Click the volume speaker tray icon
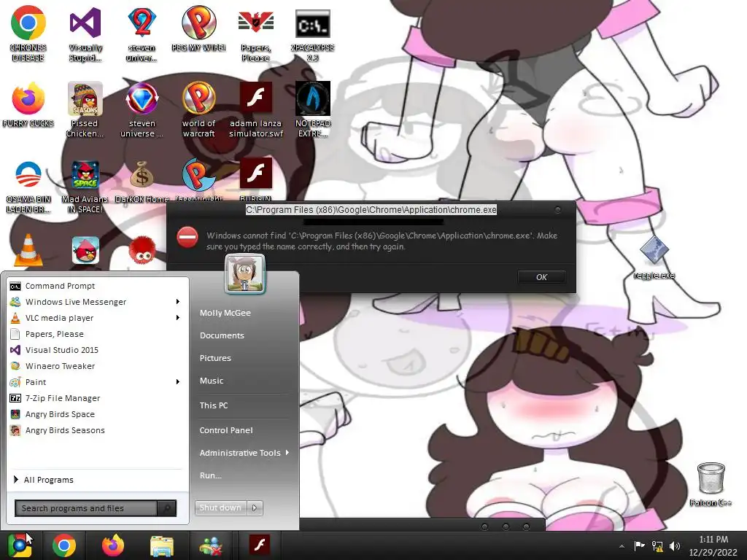The width and height of the screenshot is (747, 560). [x=675, y=546]
